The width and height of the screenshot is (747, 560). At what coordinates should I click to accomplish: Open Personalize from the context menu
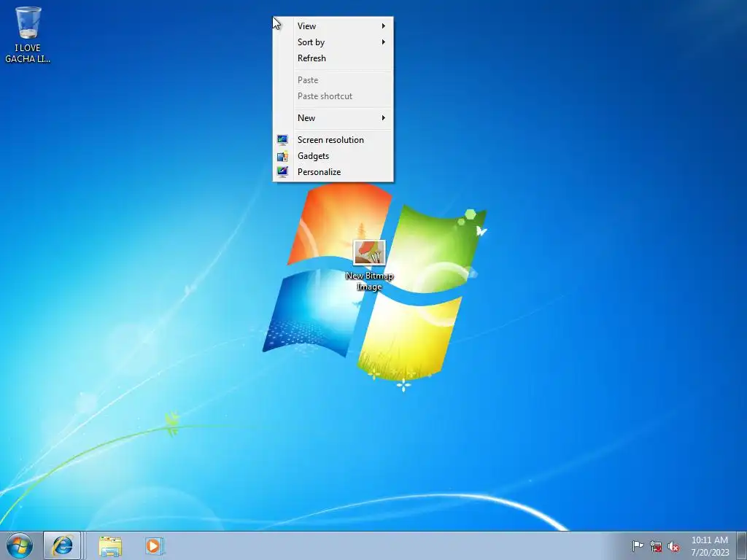[x=333, y=172]
